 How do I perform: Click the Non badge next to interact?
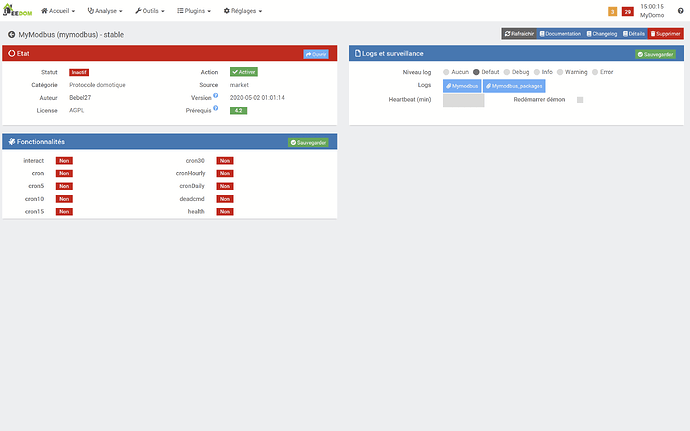[64, 161]
